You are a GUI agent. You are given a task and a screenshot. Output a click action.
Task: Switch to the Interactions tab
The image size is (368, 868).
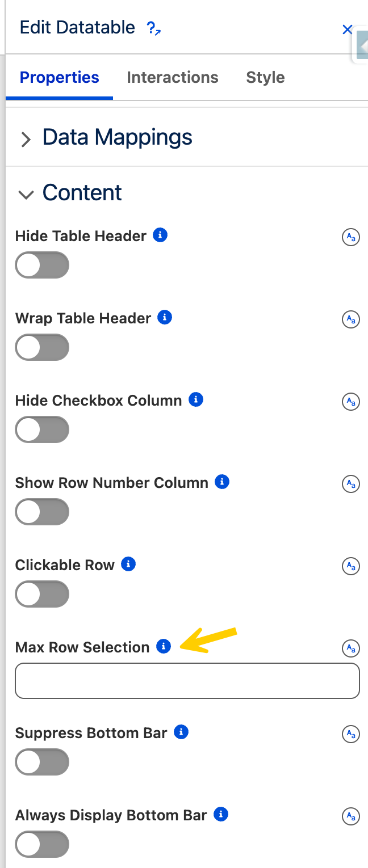tap(173, 78)
